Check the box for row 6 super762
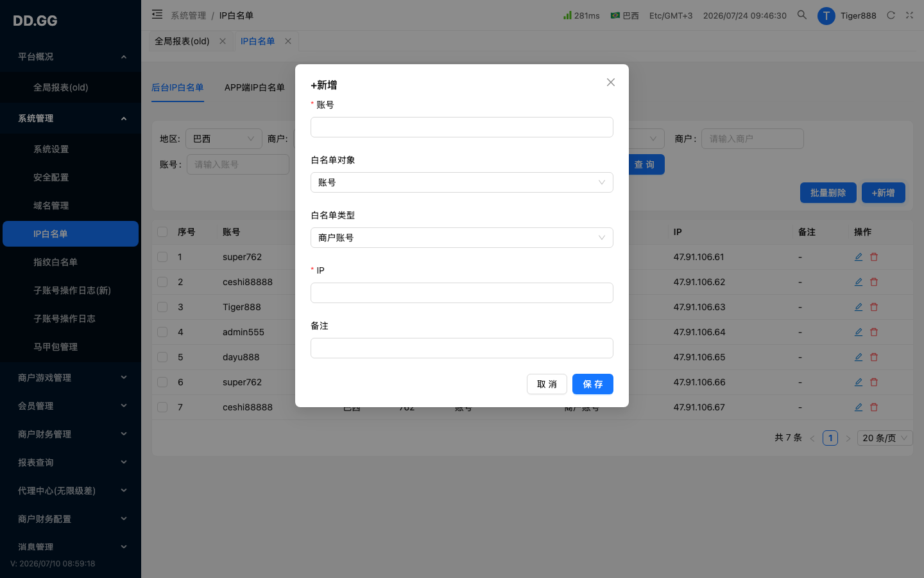 click(162, 382)
